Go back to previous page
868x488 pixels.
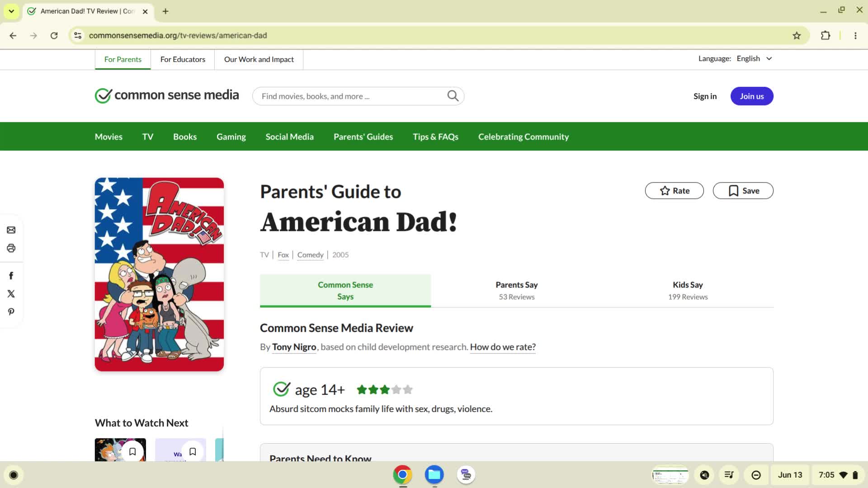13,35
